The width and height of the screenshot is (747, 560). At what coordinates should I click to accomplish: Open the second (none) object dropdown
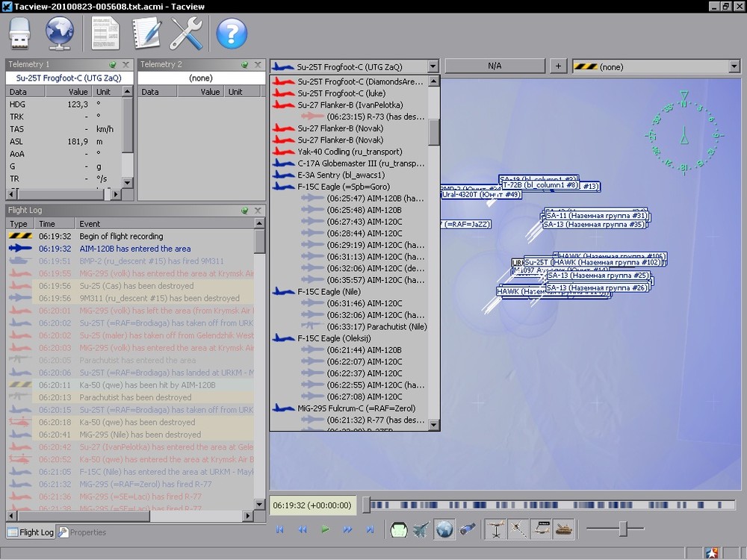(x=733, y=67)
